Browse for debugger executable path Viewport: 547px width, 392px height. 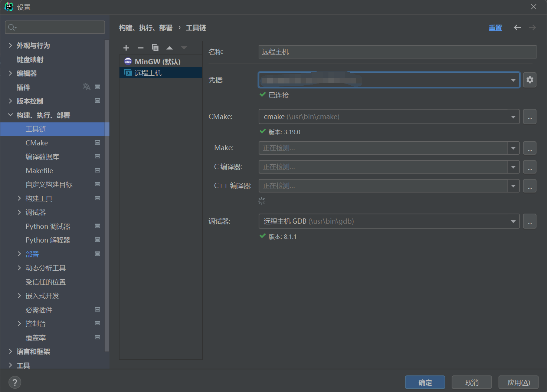pyautogui.click(x=530, y=221)
